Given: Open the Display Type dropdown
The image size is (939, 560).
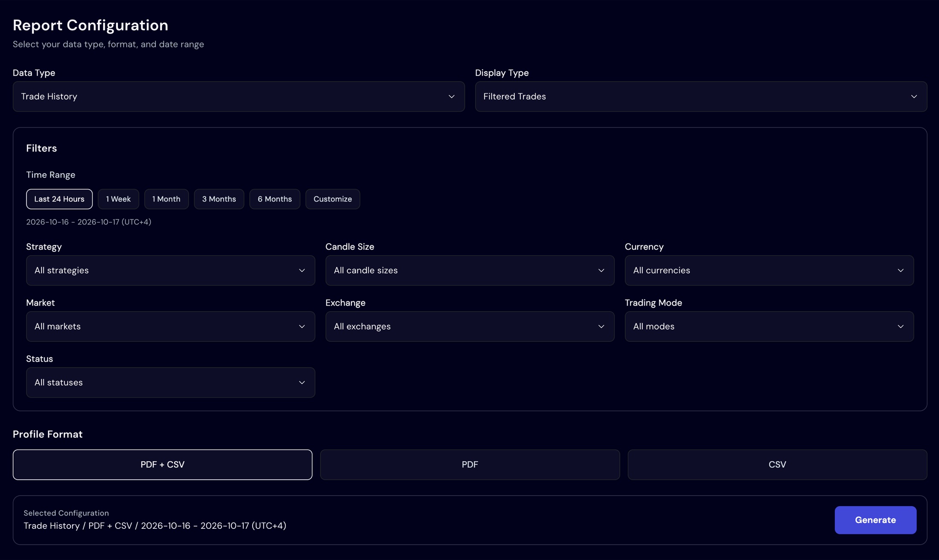Looking at the screenshot, I should click(x=701, y=96).
